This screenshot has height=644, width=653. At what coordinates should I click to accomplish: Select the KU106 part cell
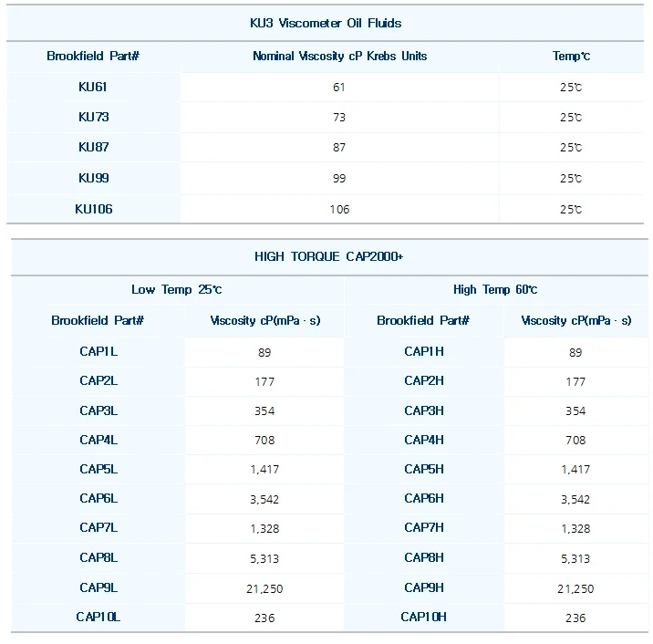pos(93,209)
